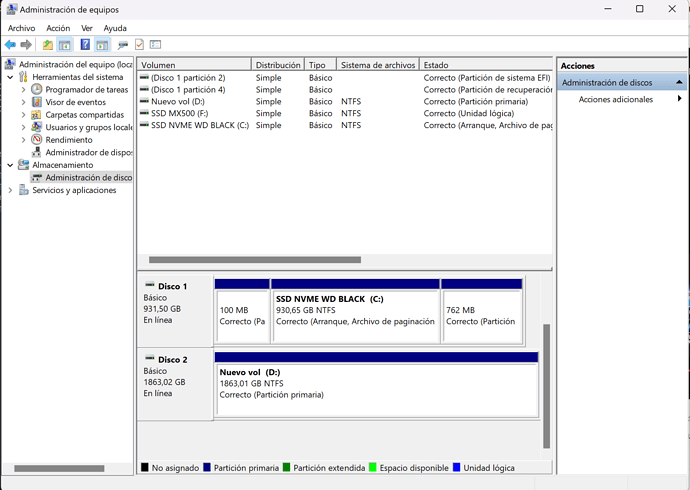Click the Administrador de dispositivos icon

click(x=37, y=152)
